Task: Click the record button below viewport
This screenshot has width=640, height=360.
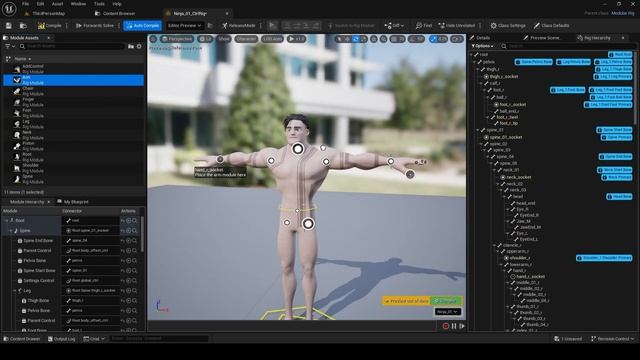Action: (x=446, y=326)
